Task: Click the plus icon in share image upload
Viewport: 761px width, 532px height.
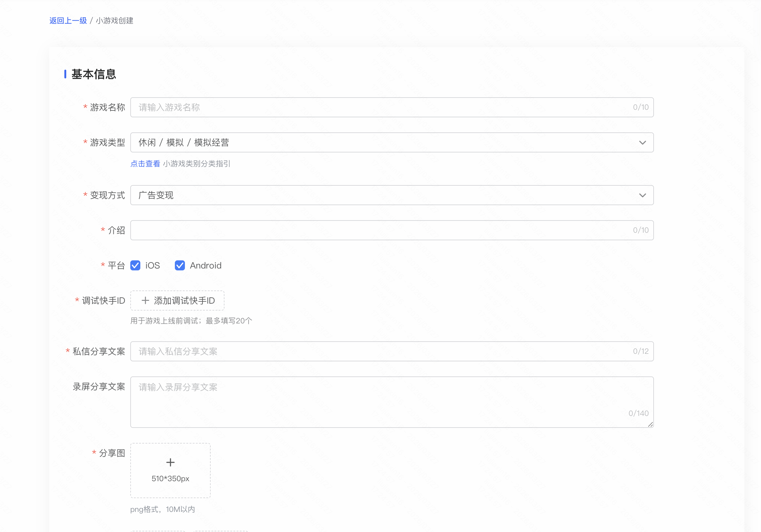Action: click(170, 462)
